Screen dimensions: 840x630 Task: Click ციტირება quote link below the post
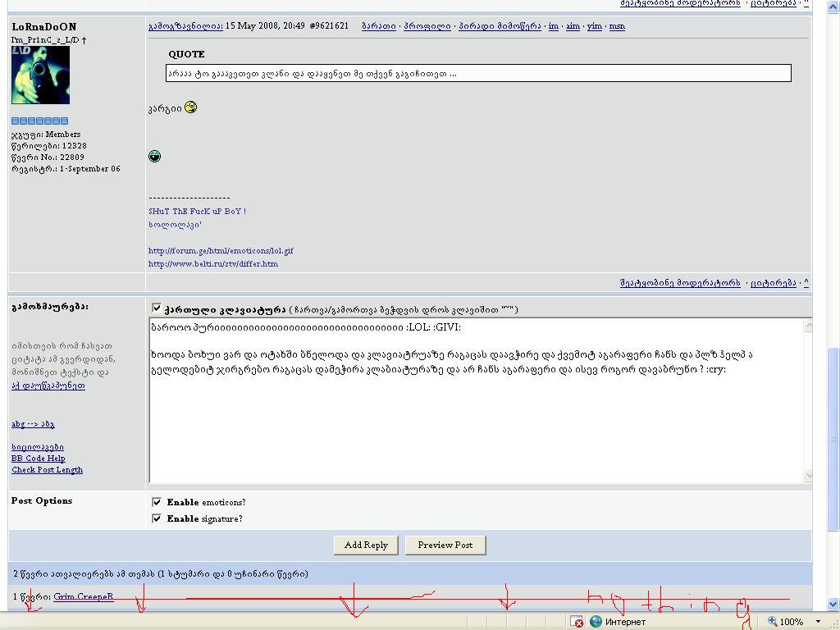pos(773,283)
